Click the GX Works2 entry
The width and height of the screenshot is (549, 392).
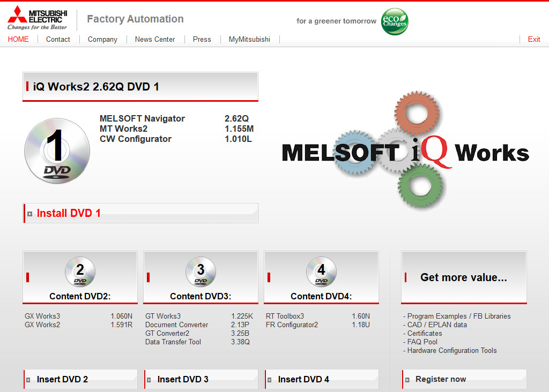pos(42,325)
